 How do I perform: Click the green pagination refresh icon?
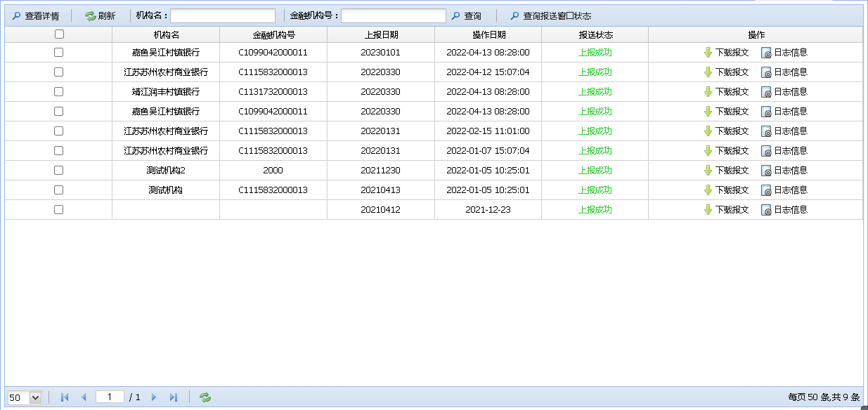(205, 397)
